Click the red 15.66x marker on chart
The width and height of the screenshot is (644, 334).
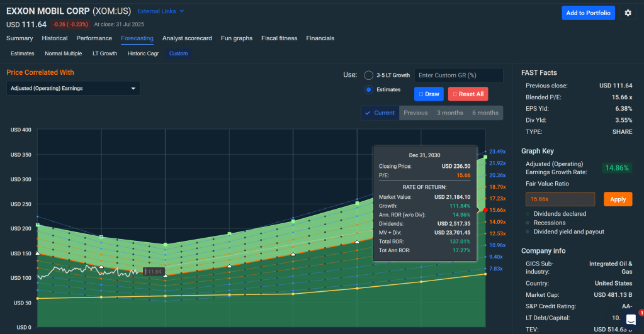click(x=485, y=210)
